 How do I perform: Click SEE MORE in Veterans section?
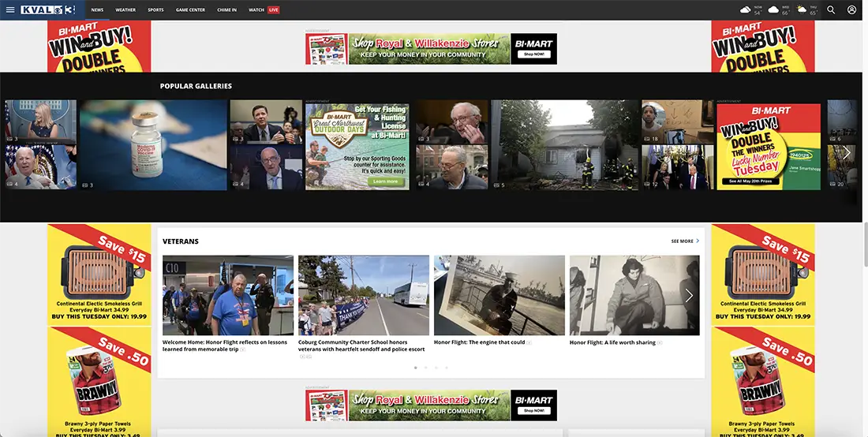pos(685,241)
